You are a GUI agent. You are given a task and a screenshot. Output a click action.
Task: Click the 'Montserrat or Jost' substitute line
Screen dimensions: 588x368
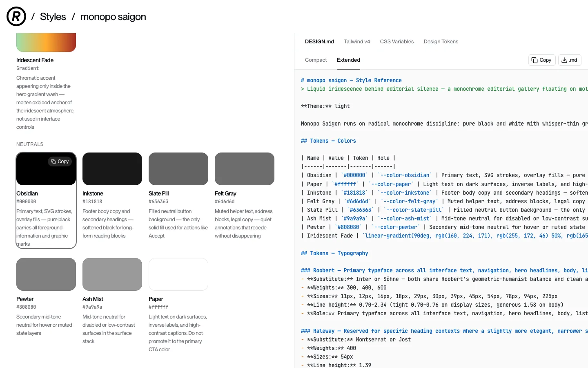pos(356,340)
